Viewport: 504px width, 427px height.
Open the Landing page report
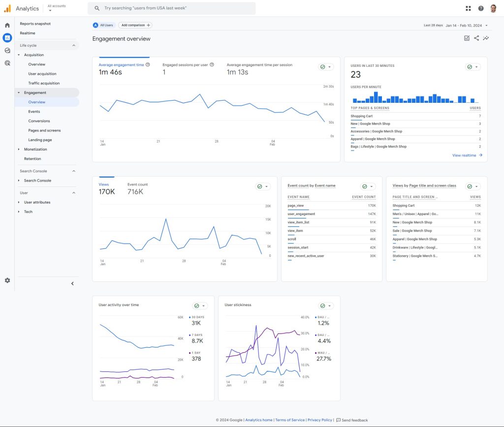pos(40,140)
